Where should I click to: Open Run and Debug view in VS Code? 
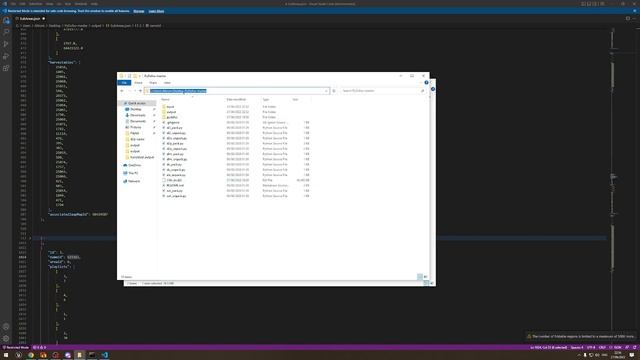pos(6,56)
